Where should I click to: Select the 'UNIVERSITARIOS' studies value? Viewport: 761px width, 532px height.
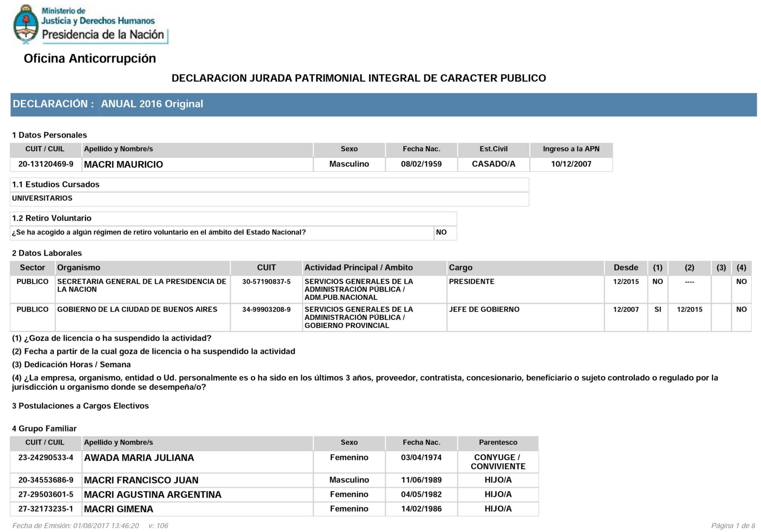pyautogui.click(x=42, y=198)
